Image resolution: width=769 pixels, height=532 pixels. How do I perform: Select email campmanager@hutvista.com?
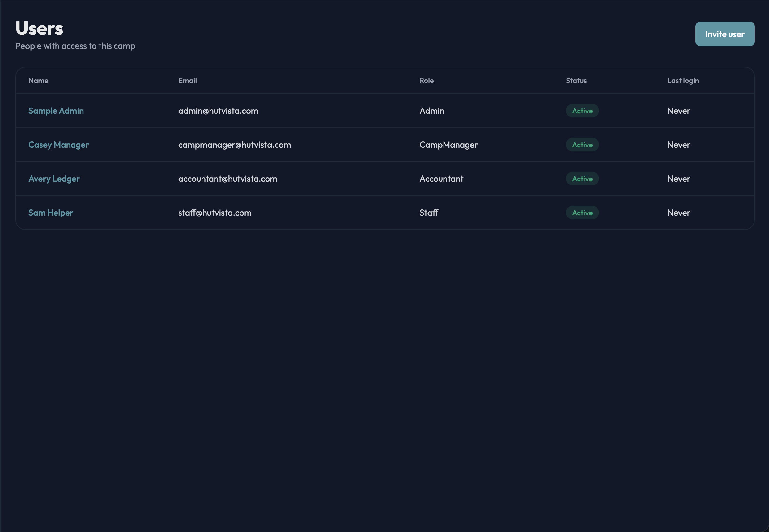[x=234, y=145]
